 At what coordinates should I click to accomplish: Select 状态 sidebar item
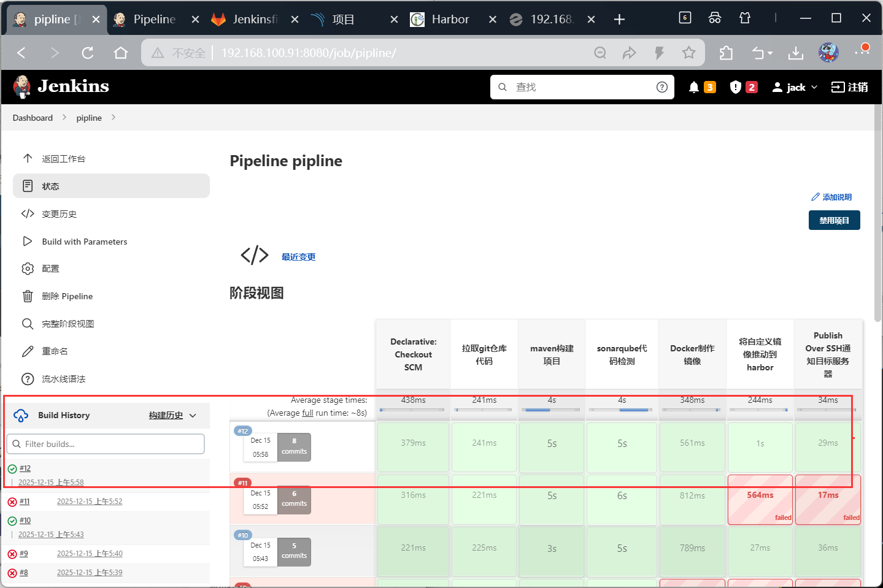[x=111, y=186]
